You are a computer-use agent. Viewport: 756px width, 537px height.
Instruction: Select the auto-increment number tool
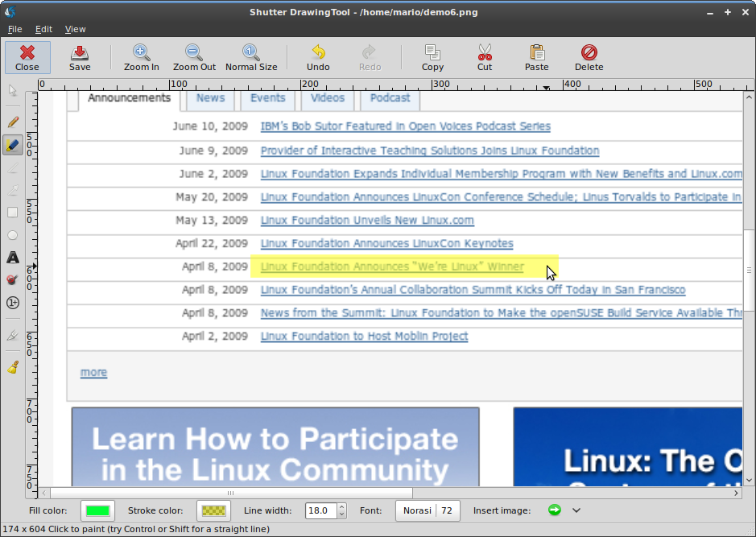(12, 303)
